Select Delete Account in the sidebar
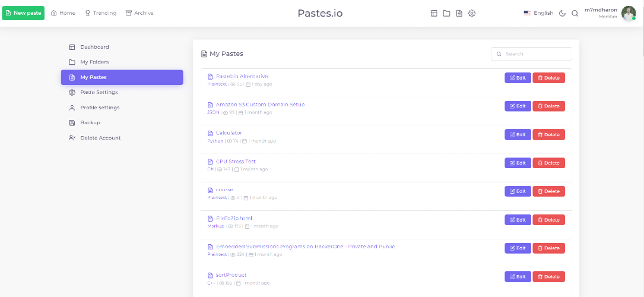The height and width of the screenshot is (297, 644). [x=122, y=138]
